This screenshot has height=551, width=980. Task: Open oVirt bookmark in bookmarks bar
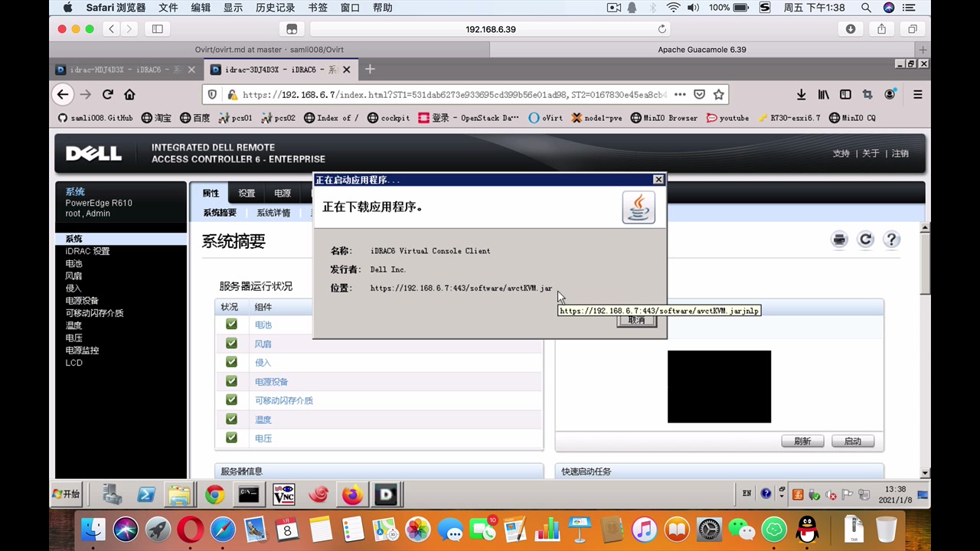[x=545, y=118]
